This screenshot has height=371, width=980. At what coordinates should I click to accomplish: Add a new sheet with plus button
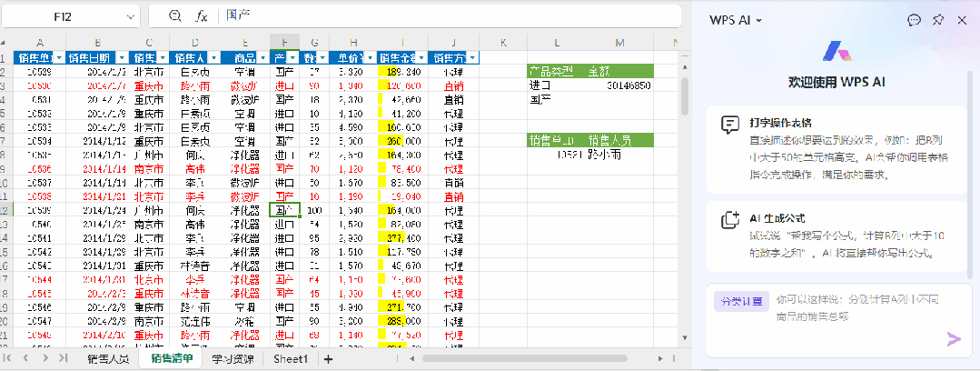pos(328,359)
